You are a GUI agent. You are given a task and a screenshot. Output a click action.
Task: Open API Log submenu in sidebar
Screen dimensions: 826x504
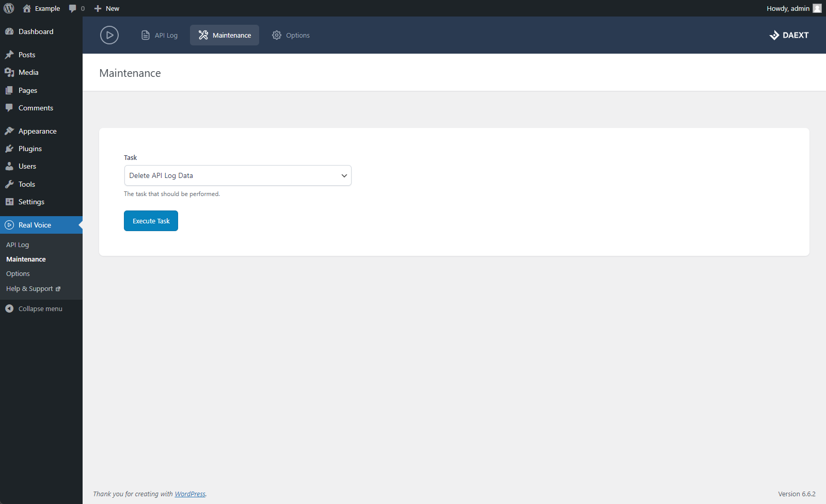tap(18, 245)
